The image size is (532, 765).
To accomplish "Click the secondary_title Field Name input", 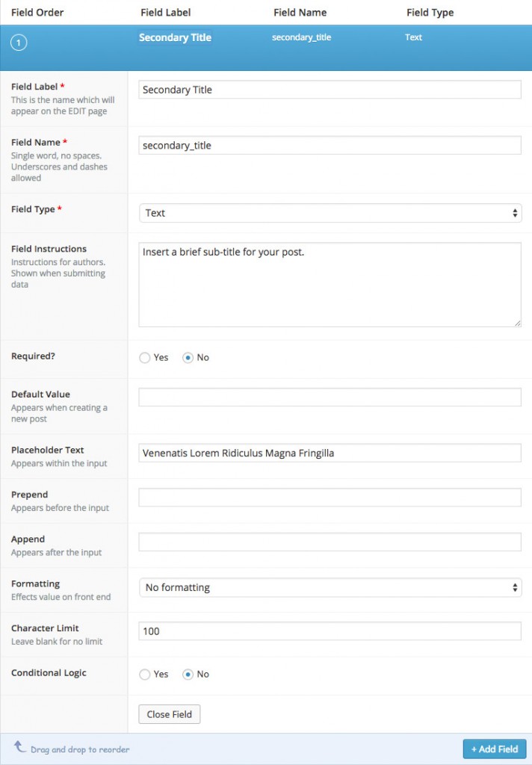I will [x=329, y=145].
